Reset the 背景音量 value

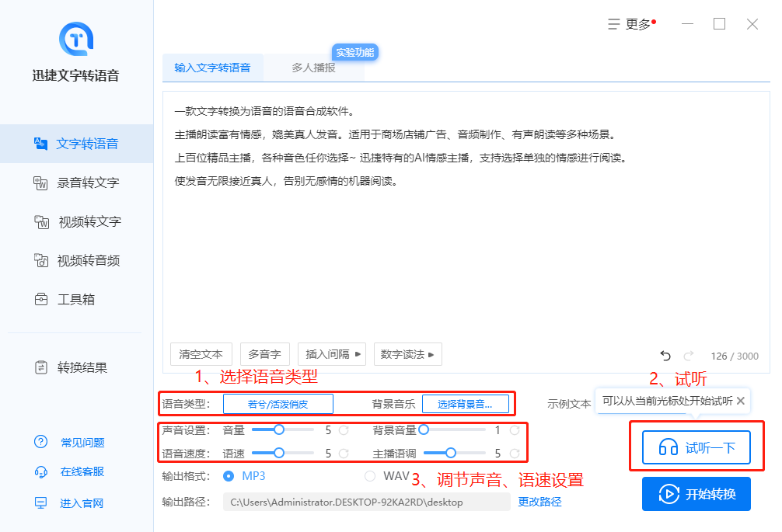point(515,430)
